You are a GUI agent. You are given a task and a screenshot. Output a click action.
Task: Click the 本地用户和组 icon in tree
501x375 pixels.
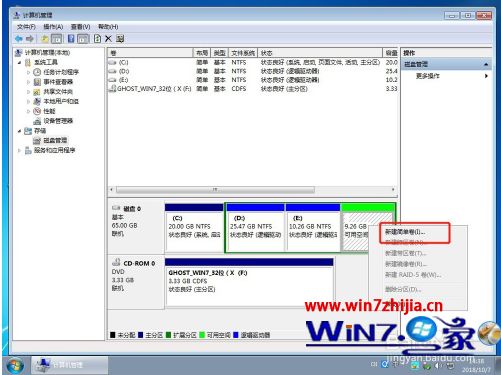tap(37, 101)
